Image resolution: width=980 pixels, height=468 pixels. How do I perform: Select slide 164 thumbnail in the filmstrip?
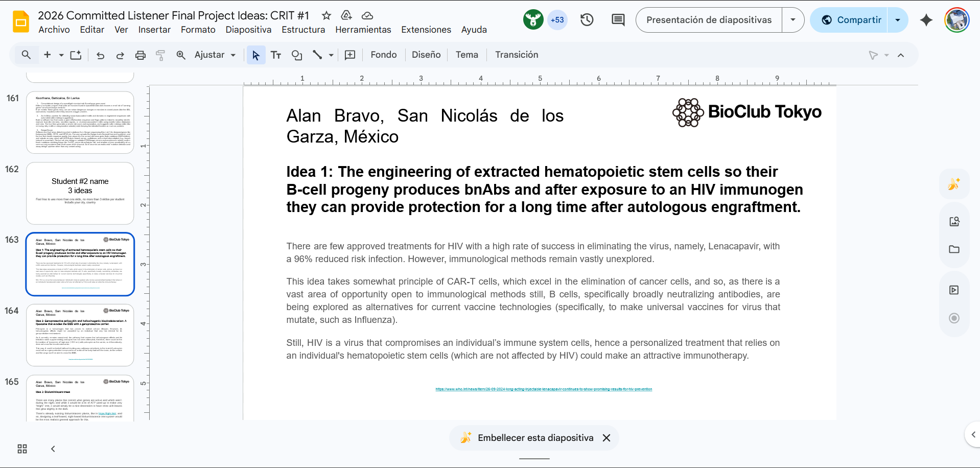(x=80, y=335)
